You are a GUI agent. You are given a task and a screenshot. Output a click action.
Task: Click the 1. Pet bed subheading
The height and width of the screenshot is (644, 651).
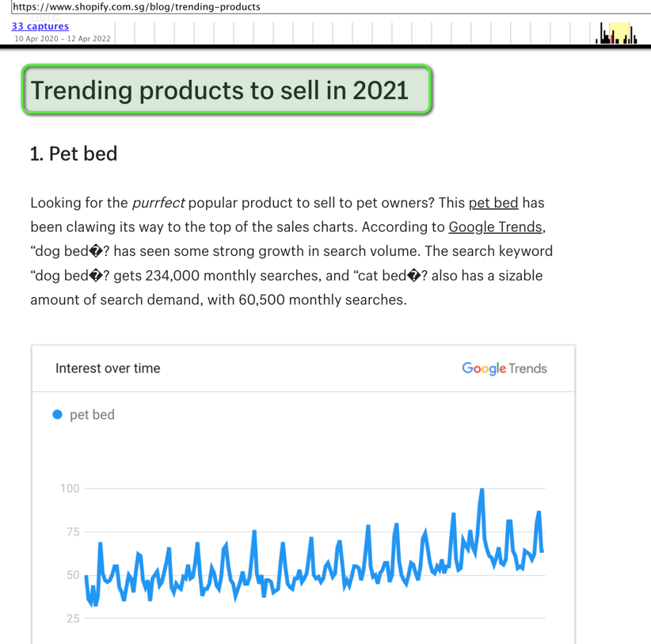(74, 154)
